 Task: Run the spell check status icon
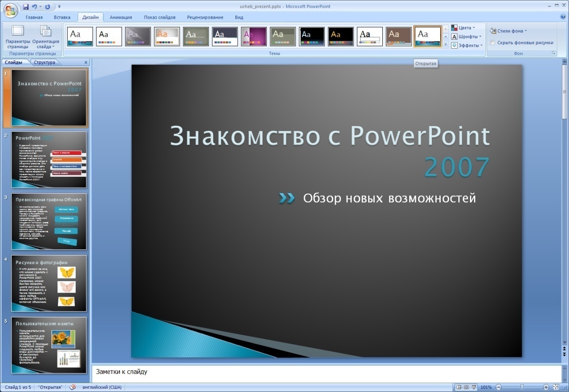coord(73,387)
